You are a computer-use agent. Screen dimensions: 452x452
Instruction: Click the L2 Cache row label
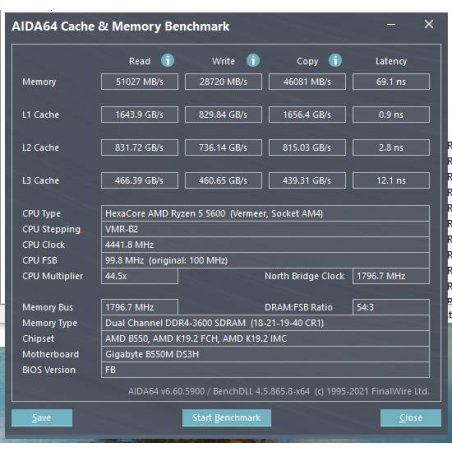pos(41,148)
